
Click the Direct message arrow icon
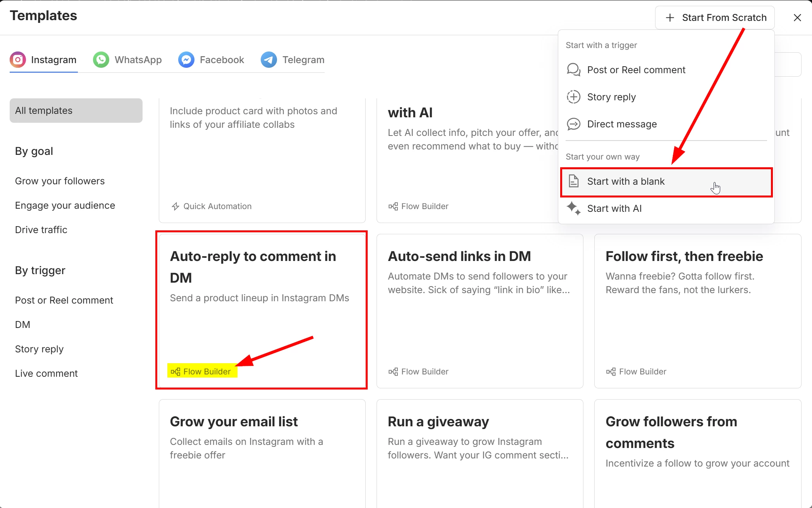[x=573, y=124]
